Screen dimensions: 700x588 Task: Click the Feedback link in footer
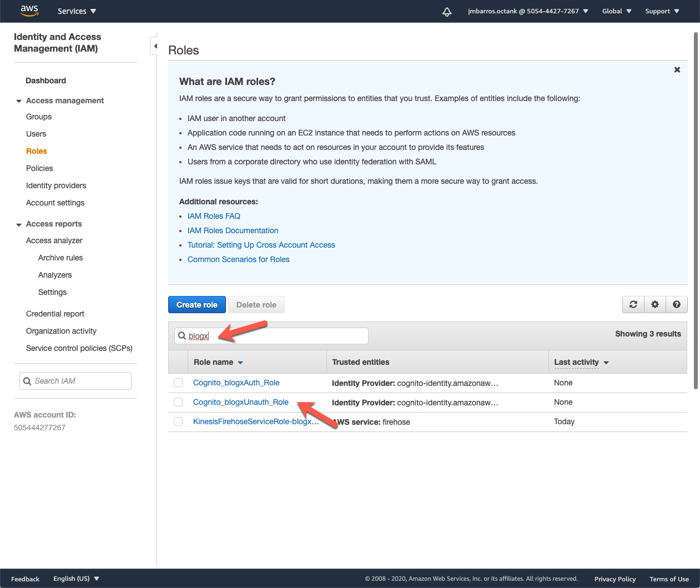(x=25, y=579)
